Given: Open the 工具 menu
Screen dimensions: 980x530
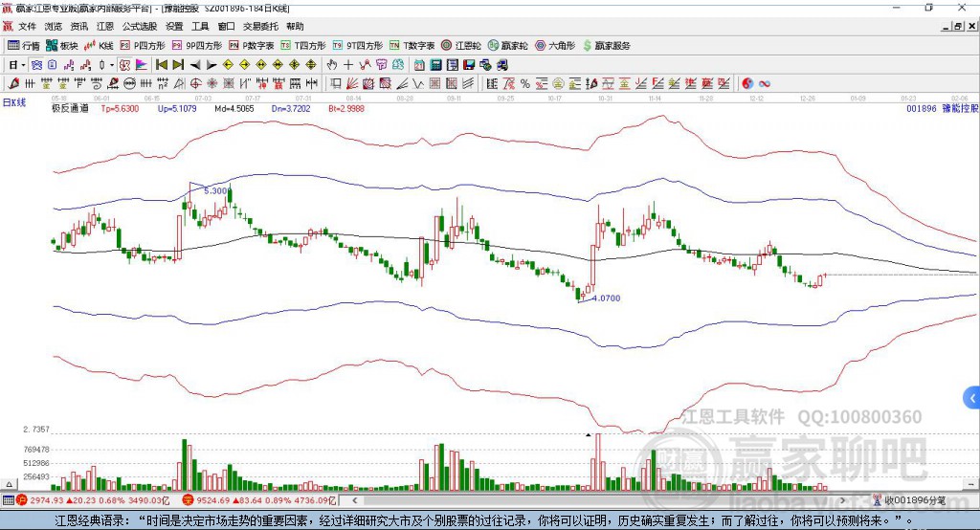Looking at the screenshot, I should tap(200, 26).
